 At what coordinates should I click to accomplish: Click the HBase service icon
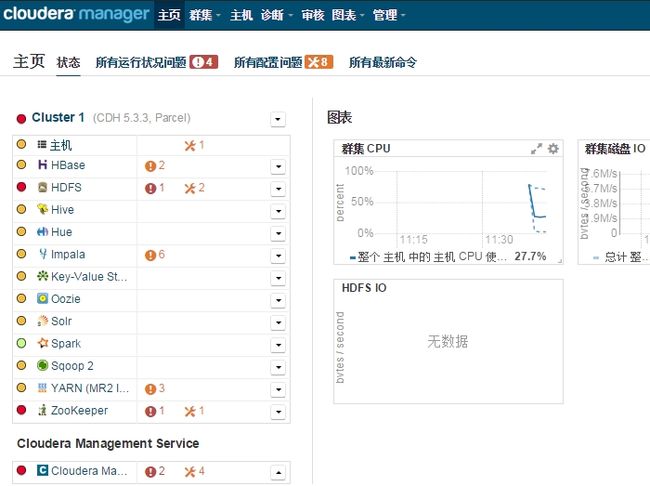42,165
